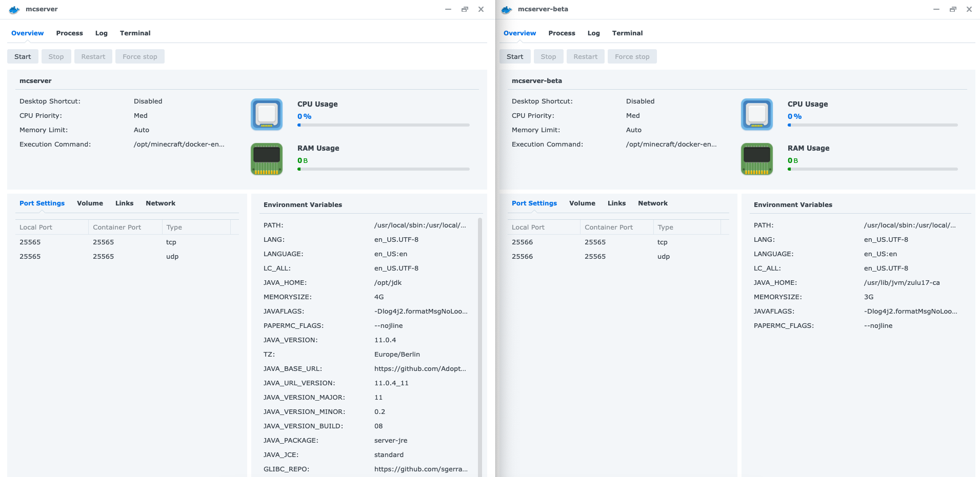Click the GLIBC_REPO github URL value
This screenshot has width=980, height=477.
click(x=421, y=469)
